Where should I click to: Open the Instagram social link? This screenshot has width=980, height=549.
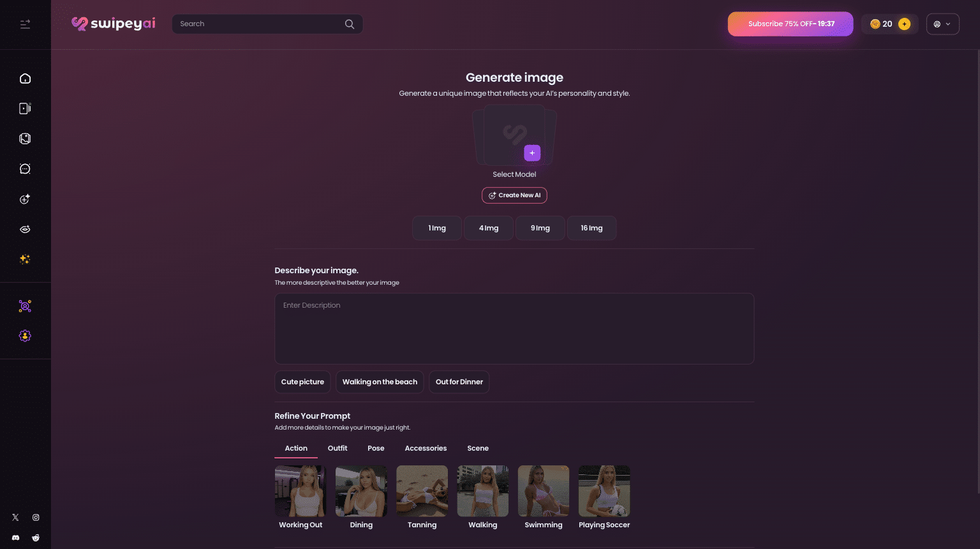pyautogui.click(x=36, y=518)
